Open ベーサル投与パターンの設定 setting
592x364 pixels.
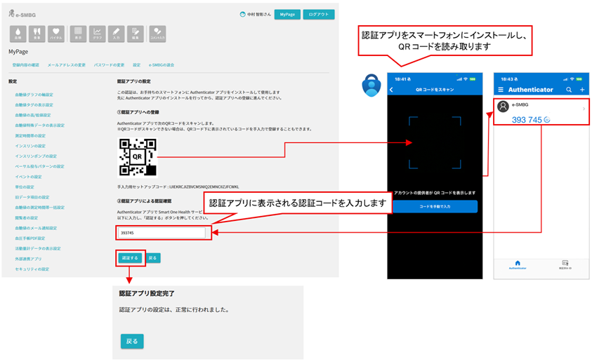[39, 166]
